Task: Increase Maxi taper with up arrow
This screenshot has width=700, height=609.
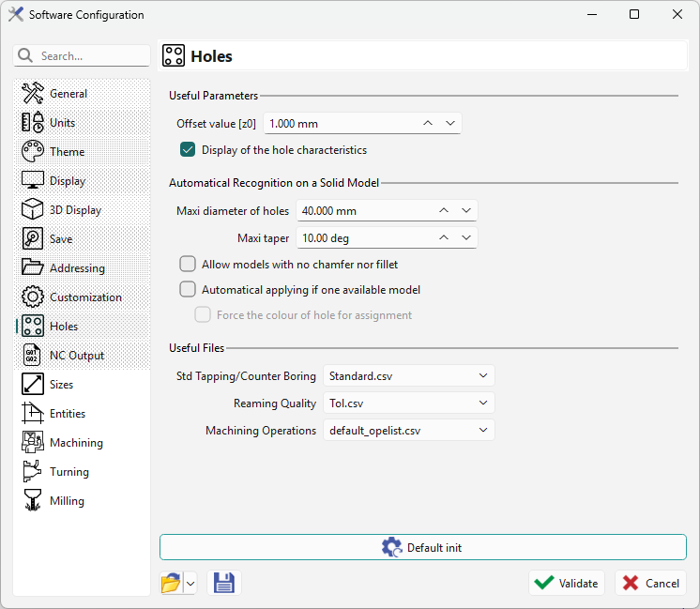Action: tap(444, 238)
